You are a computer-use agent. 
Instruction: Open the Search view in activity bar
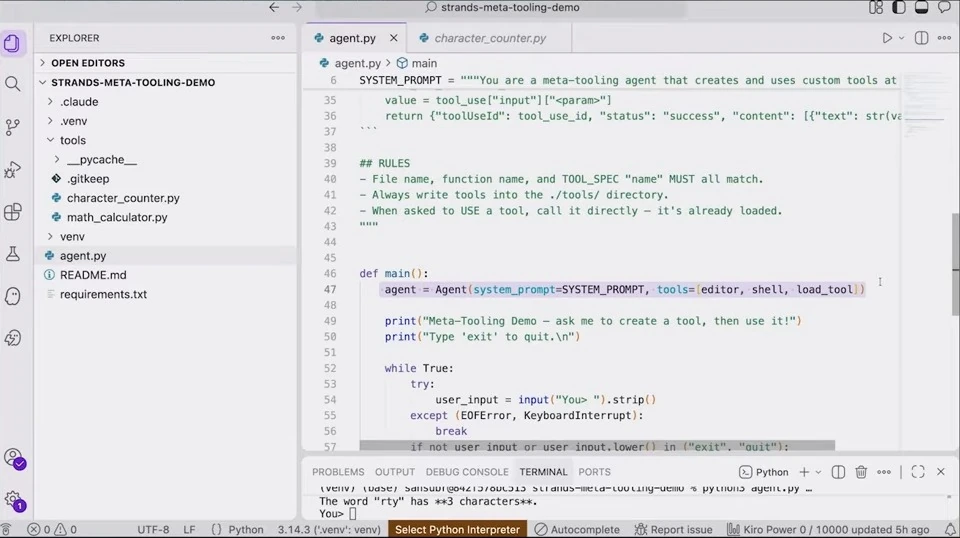coord(12,84)
